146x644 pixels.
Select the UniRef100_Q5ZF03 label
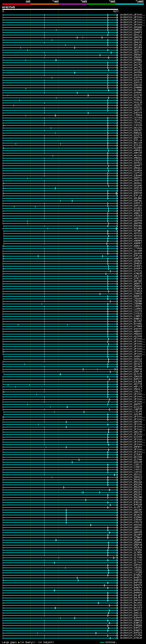(131, 52)
